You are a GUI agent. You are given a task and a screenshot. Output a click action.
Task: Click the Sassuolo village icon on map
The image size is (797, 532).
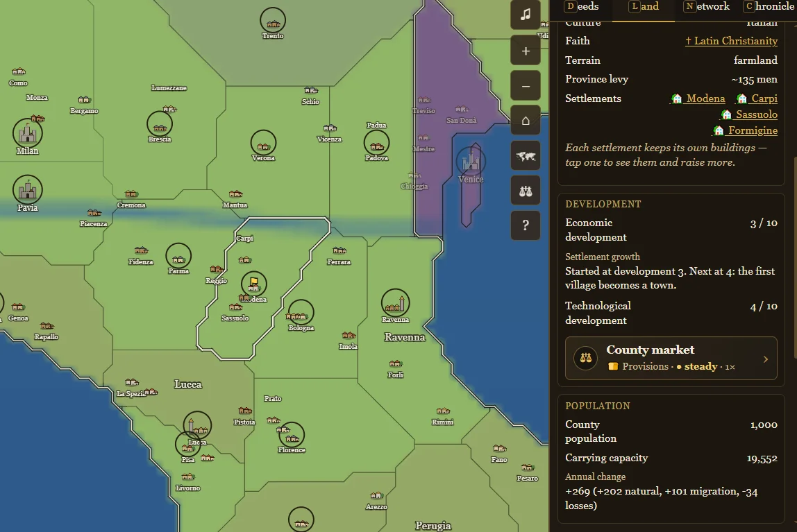235,307
